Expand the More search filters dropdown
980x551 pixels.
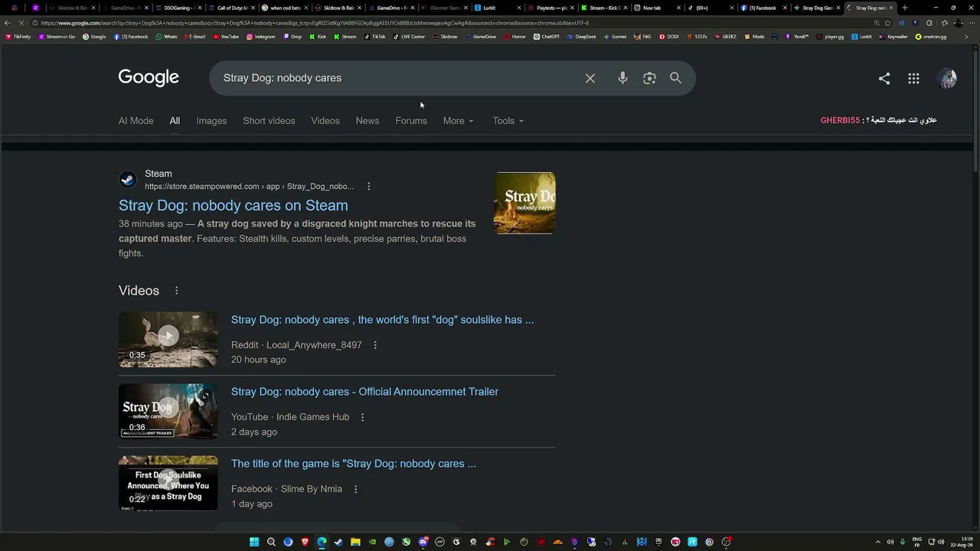coord(458,121)
